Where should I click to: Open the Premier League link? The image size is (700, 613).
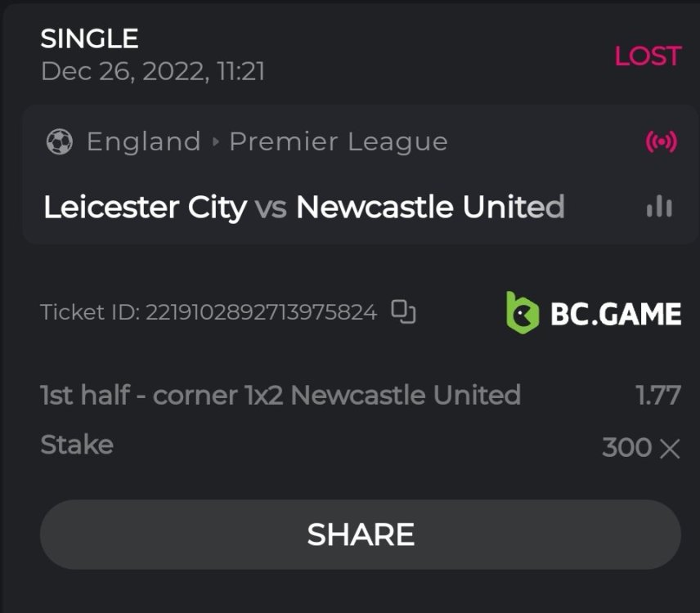[338, 142]
